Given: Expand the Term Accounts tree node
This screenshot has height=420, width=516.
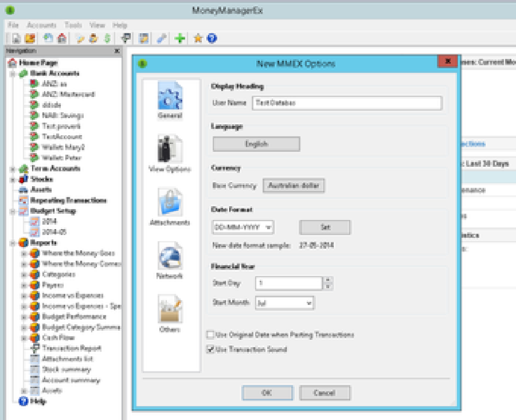Looking at the screenshot, I should pos(13,169).
